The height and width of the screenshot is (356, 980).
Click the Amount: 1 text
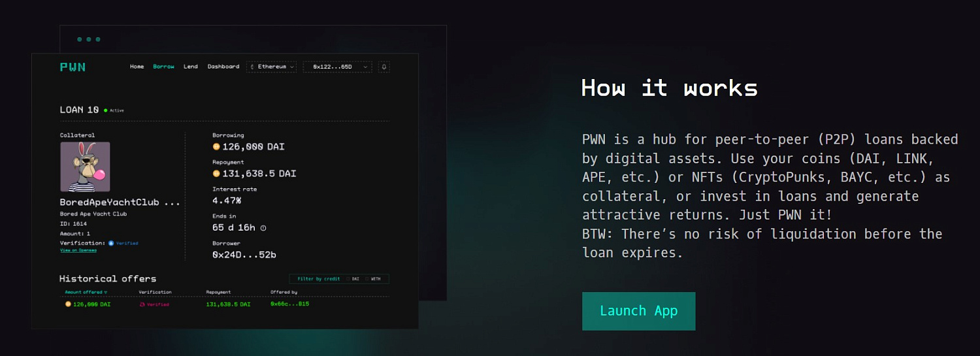pyautogui.click(x=75, y=233)
